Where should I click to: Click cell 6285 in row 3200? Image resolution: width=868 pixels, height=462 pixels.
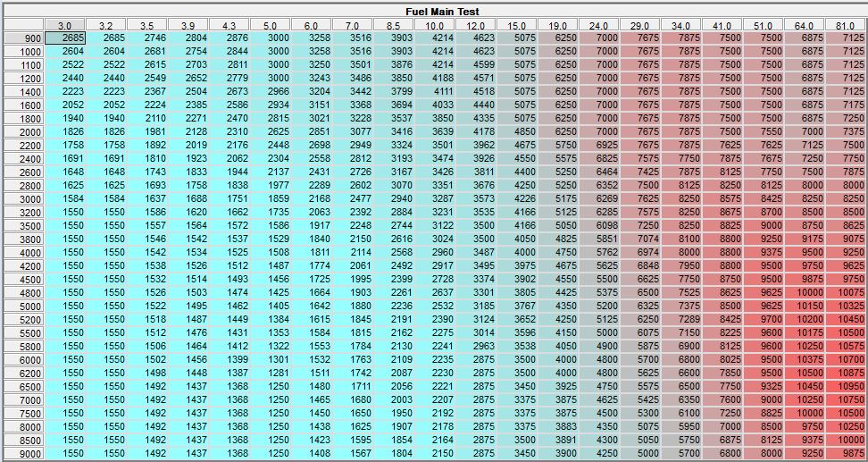point(599,212)
